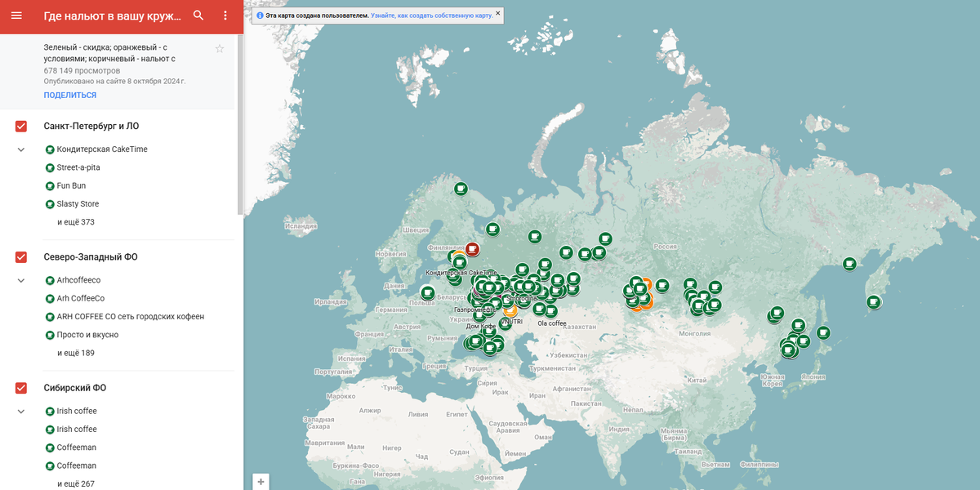Open the main hamburger menu
The image size is (980, 490).
[x=16, y=15]
